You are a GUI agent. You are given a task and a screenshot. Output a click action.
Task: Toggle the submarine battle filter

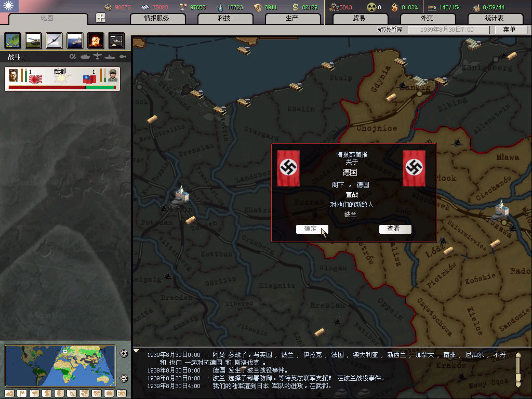pyautogui.click(x=123, y=57)
